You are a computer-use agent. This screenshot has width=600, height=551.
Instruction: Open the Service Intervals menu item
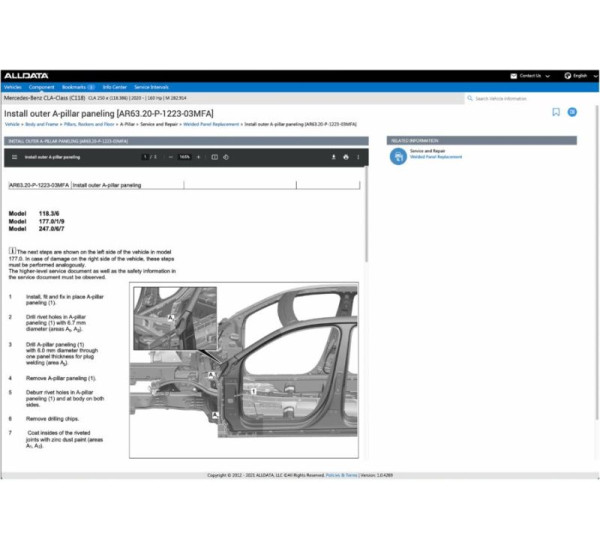pyautogui.click(x=152, y=87)
